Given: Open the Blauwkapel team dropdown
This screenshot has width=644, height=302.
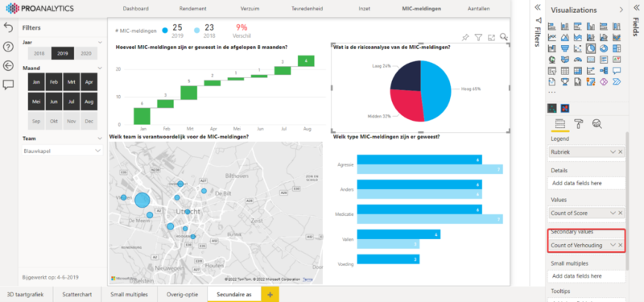Looking at the screenshot, I should click(63, 151).
